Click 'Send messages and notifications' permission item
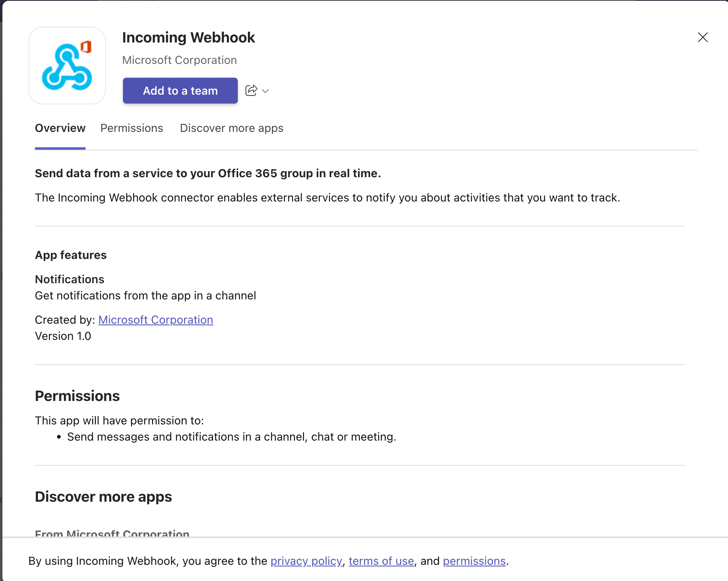This screenshot has height=581, width=728. (232, 437)
